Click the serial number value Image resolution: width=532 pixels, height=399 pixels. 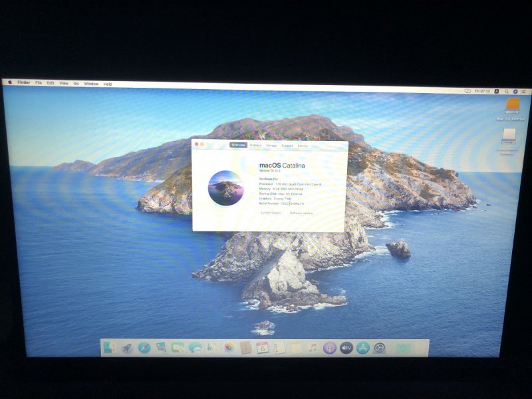click(x=293, y=203)
